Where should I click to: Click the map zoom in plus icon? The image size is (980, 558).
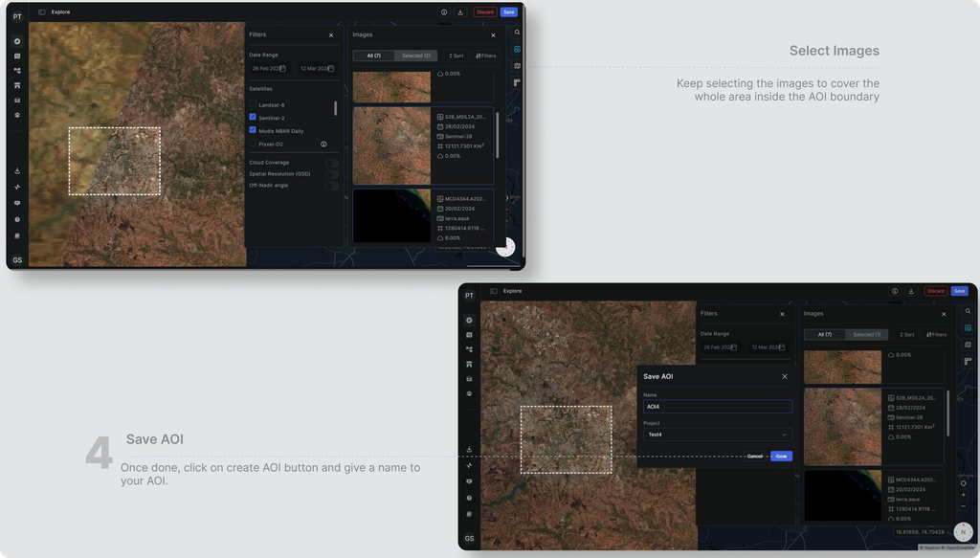click(963, 495)
